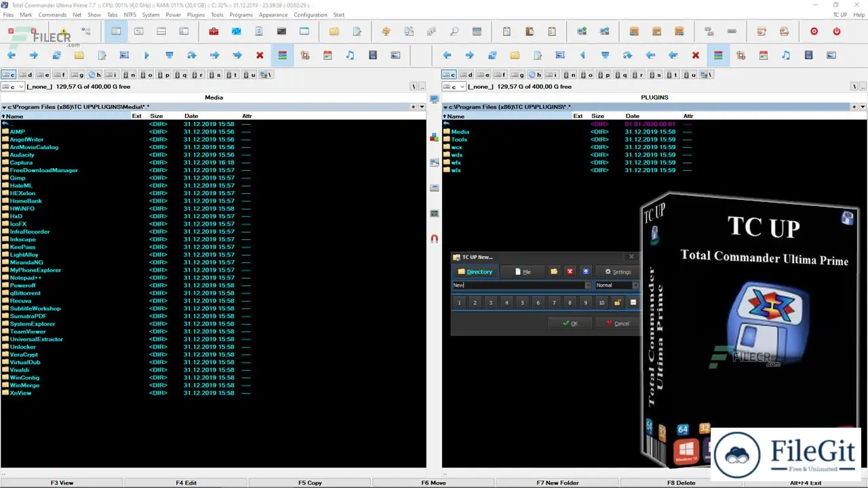Switch to the PLUGINS tab in the right panel
Image resolution: width=868 pixels, height=488 pixels.
pyautogui.click(x=654, y=98)
